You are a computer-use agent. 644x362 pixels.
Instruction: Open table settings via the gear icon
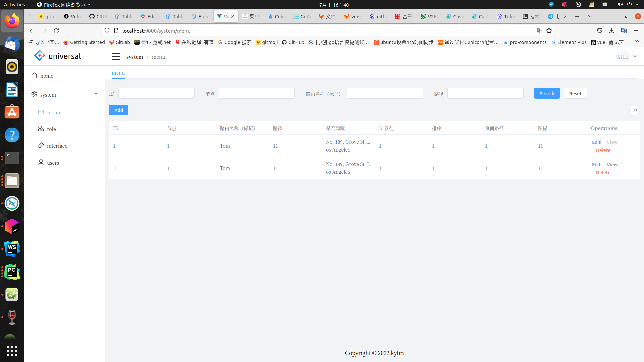click(634, 110)
